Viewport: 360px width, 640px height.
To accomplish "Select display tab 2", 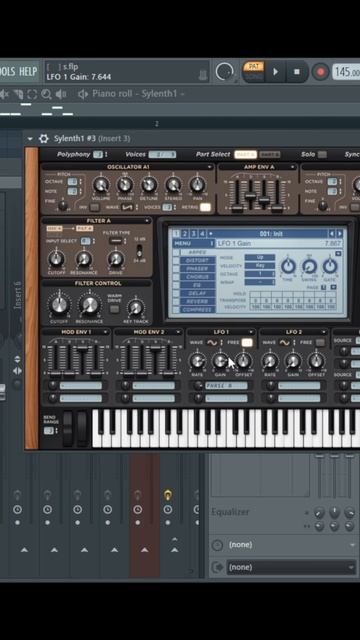I will click(x=184, y=234).
